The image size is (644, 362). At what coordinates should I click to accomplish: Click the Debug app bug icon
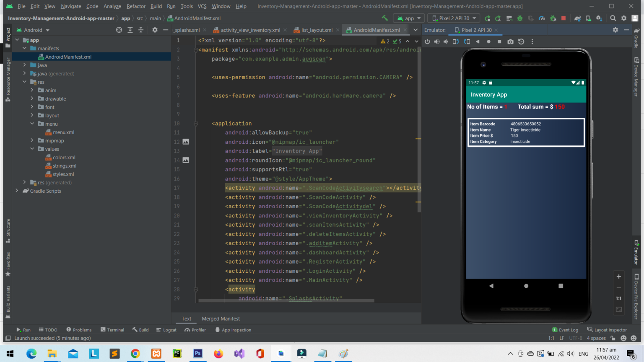(x=520, y=18)
